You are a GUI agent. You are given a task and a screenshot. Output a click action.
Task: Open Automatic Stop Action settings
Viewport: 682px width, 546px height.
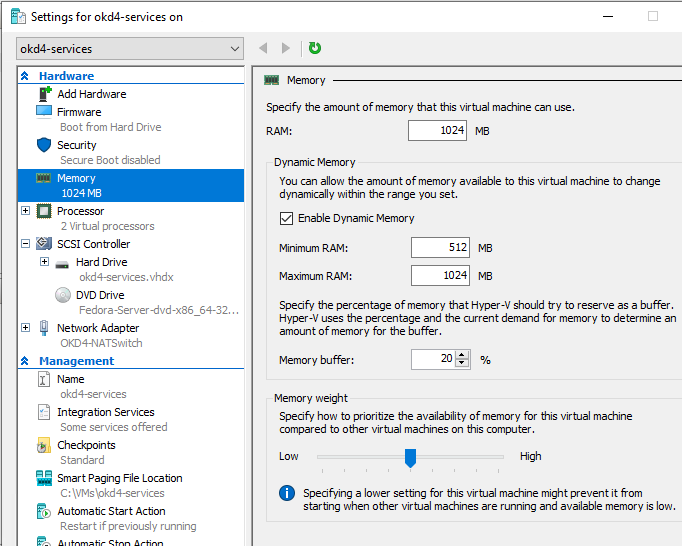[x=110, y=542]
